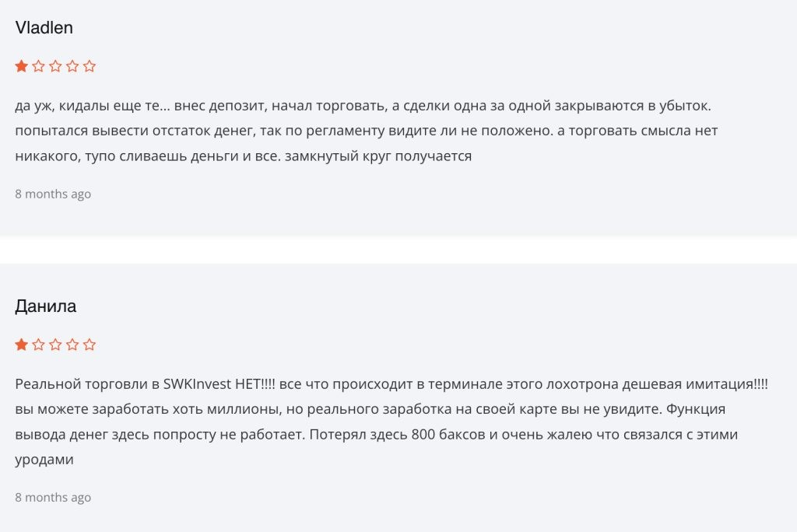The image size is (797, 532).
Task: Click the third star in Vladlen's rating
Action: click(55, 66)
